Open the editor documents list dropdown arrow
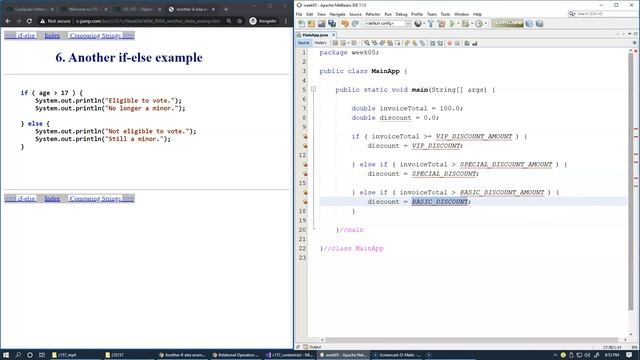The image size is (640, 360). click(x=629, y=34)
